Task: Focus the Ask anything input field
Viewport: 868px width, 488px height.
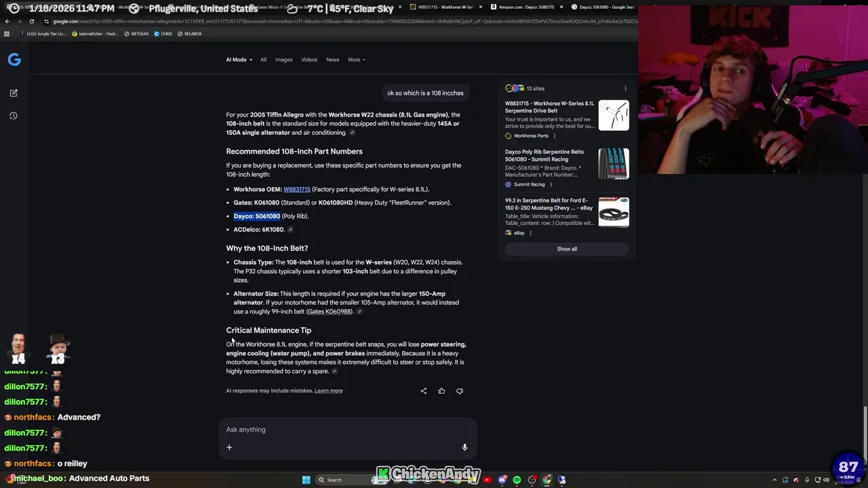Action: pyautogui.click(x=347, y=430)
